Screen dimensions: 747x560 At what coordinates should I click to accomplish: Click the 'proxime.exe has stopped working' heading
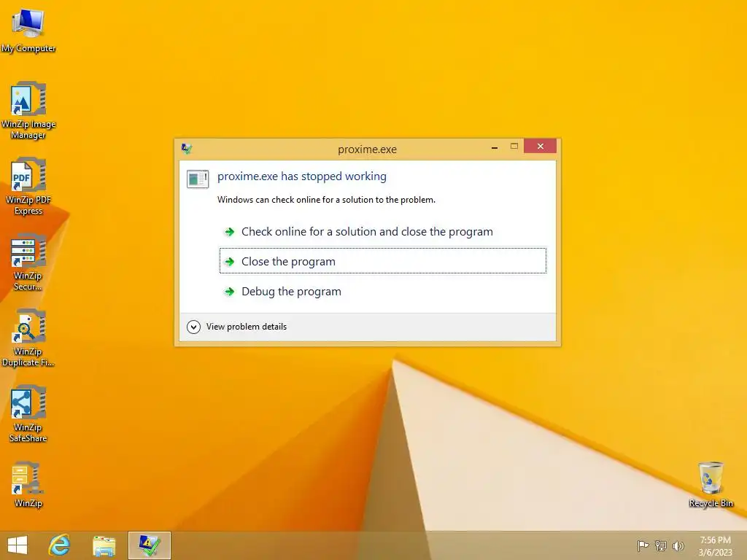point(302,176)
